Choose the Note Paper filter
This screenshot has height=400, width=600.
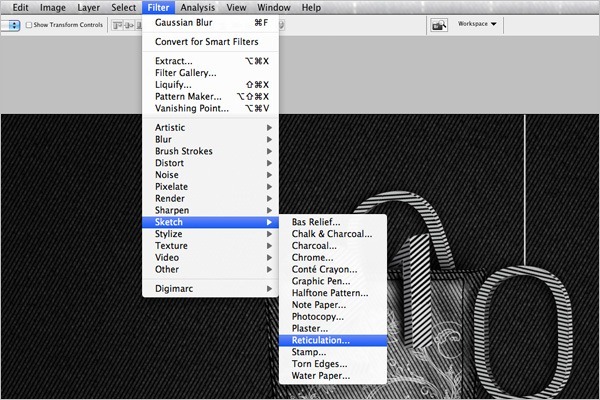click(333, 305)
